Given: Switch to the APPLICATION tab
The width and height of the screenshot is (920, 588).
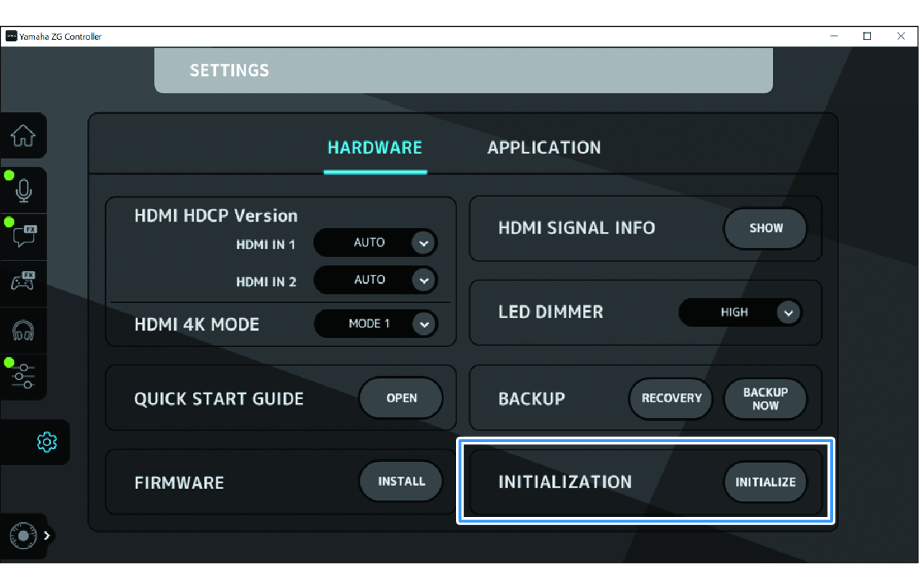Looking at the screenshot, I should [544, 148].
